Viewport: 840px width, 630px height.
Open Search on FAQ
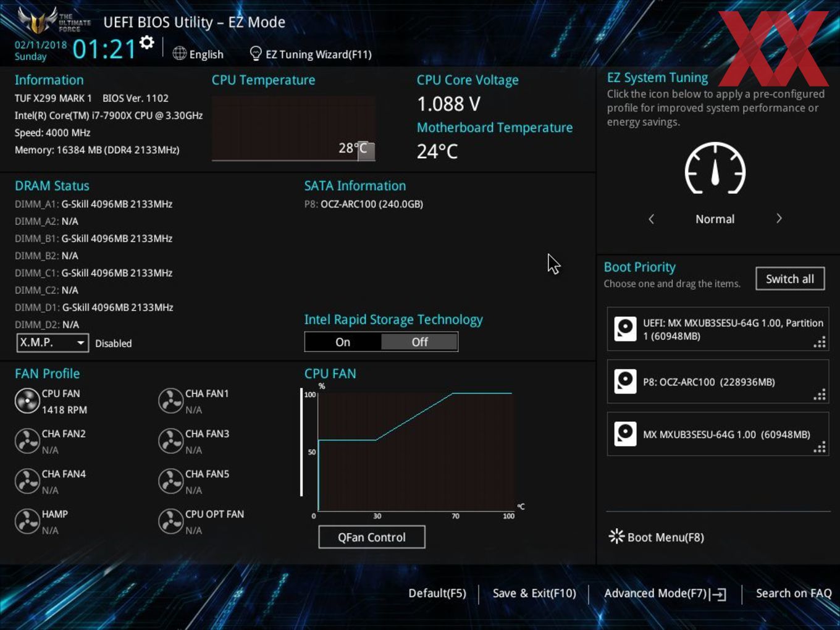click(x=794, y=593)
